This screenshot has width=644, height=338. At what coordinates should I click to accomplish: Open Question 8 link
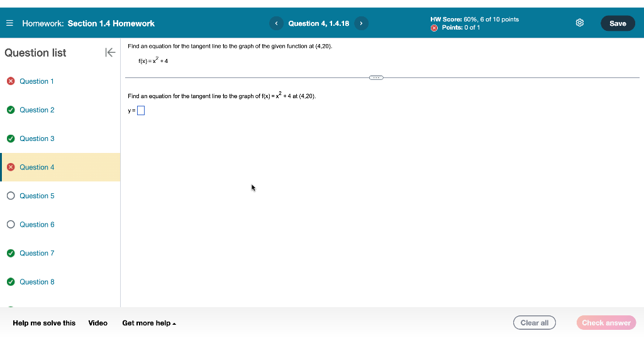pos(37,282)
